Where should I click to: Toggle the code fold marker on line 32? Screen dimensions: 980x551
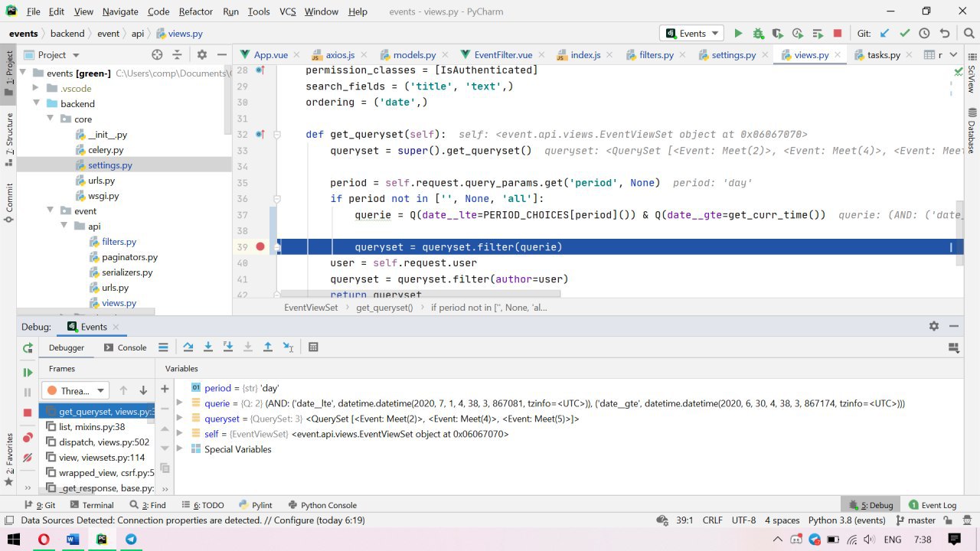coord(277,134)
